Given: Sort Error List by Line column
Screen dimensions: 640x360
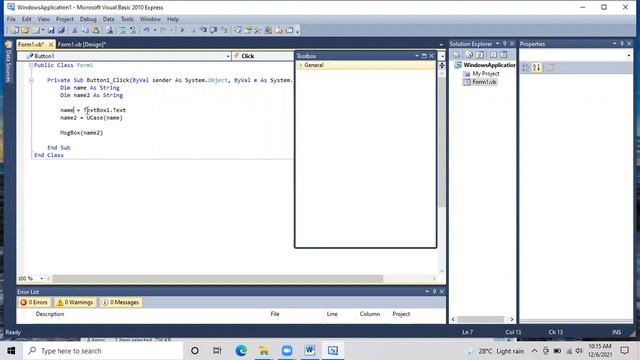Looking at the screenshot, I should point(332,314).
